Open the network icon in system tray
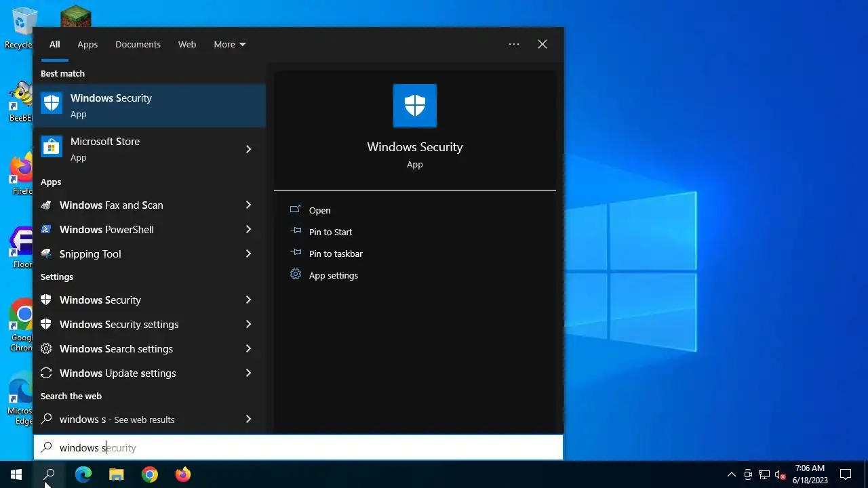Viewport: 868px width, 488px height. 764,474
